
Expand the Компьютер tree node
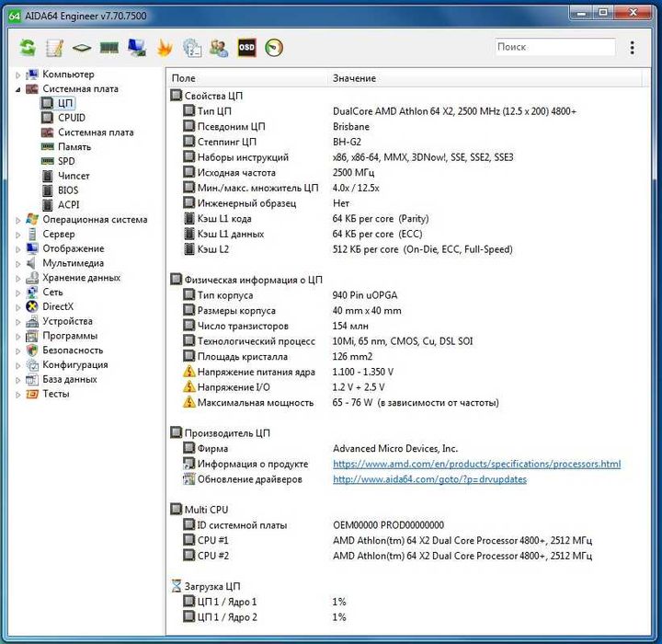coord(17,75)
